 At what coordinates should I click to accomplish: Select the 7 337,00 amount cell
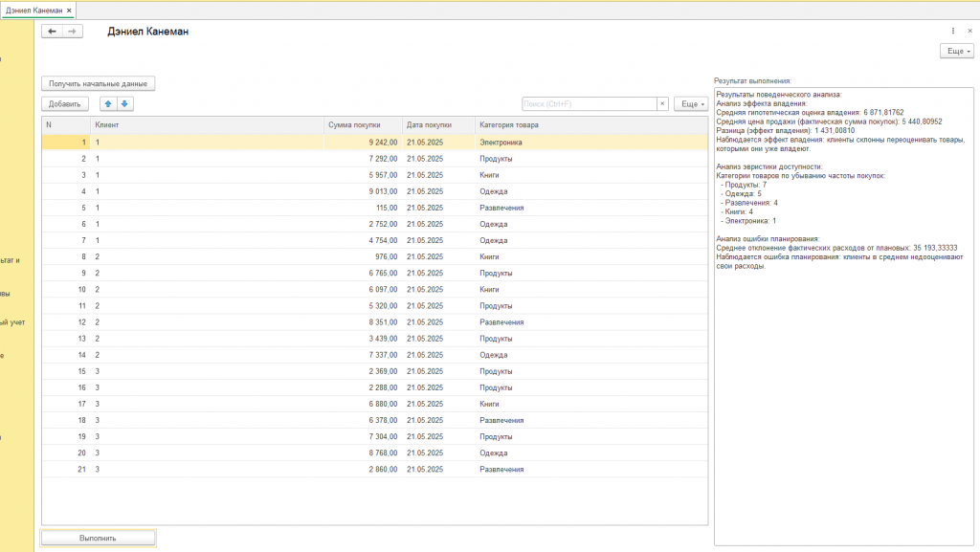[x=363, y=355]
